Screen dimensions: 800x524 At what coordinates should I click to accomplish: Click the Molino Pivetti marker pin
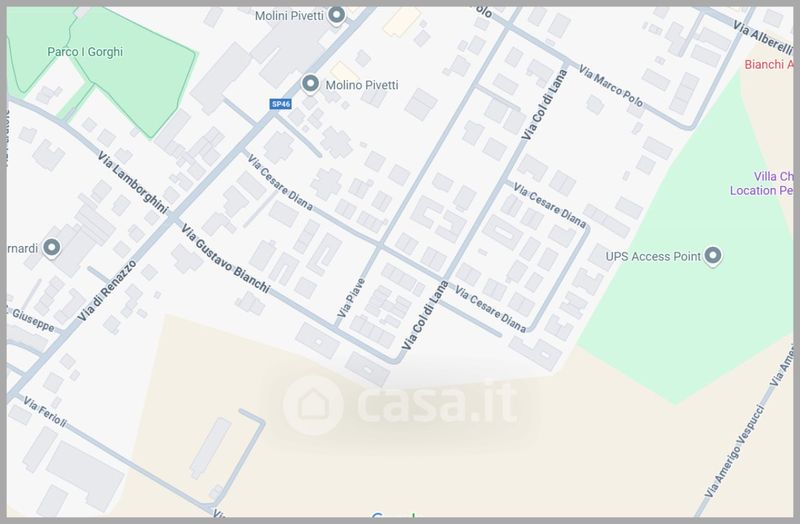(x=310, y=84)
